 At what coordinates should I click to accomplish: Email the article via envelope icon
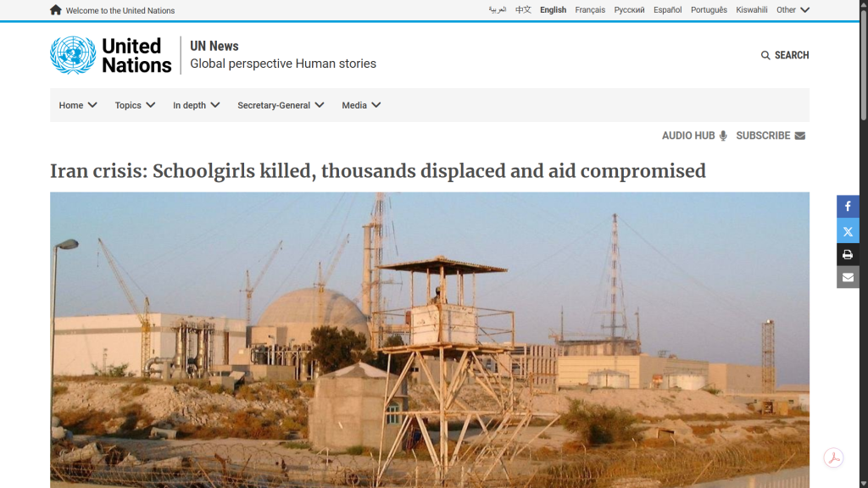click(848, 277)
